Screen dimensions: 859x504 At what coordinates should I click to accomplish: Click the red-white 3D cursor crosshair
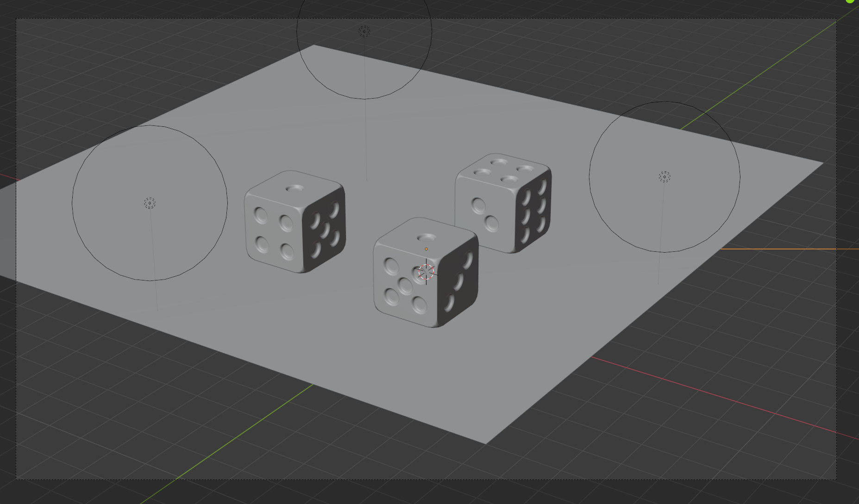[426, 272]
